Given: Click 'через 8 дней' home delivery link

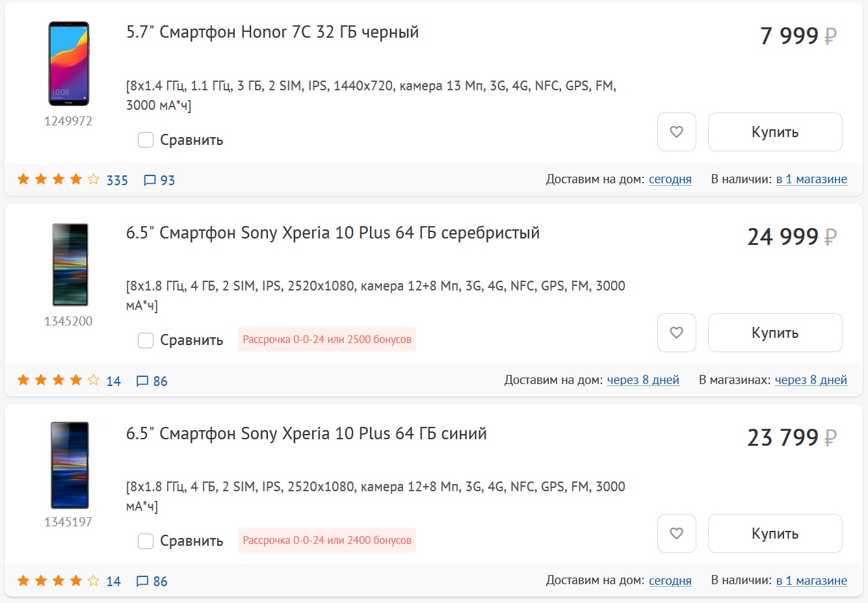Looking at the screenshot, I should coord(643,380).
